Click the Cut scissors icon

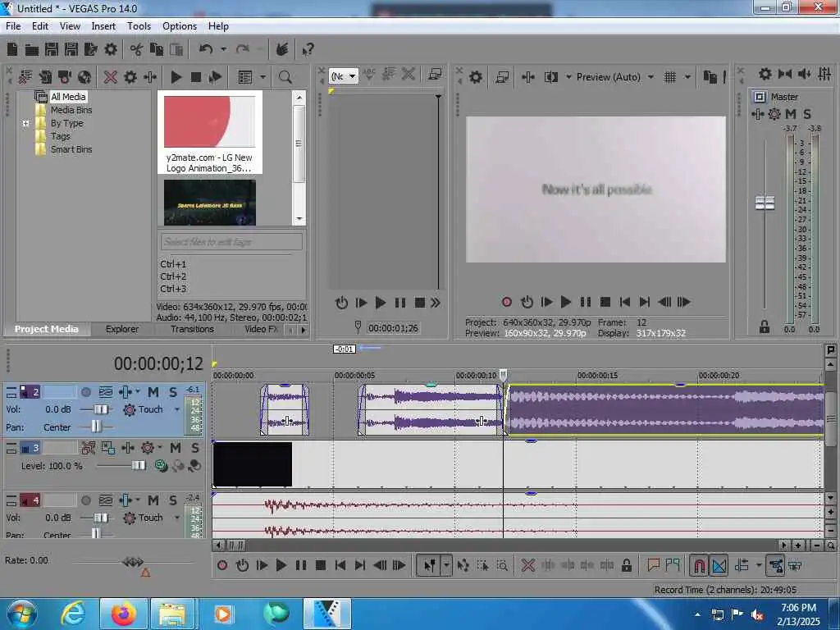[136, 50]
